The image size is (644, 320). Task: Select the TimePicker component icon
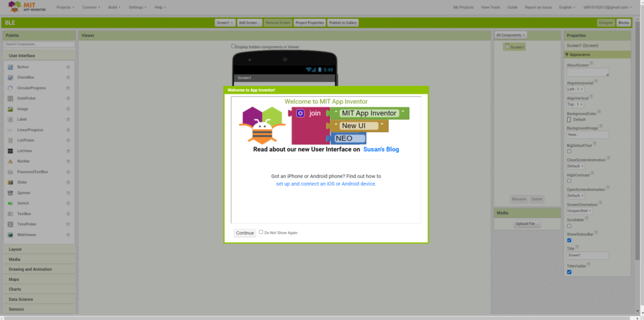[x=10, y=224]
